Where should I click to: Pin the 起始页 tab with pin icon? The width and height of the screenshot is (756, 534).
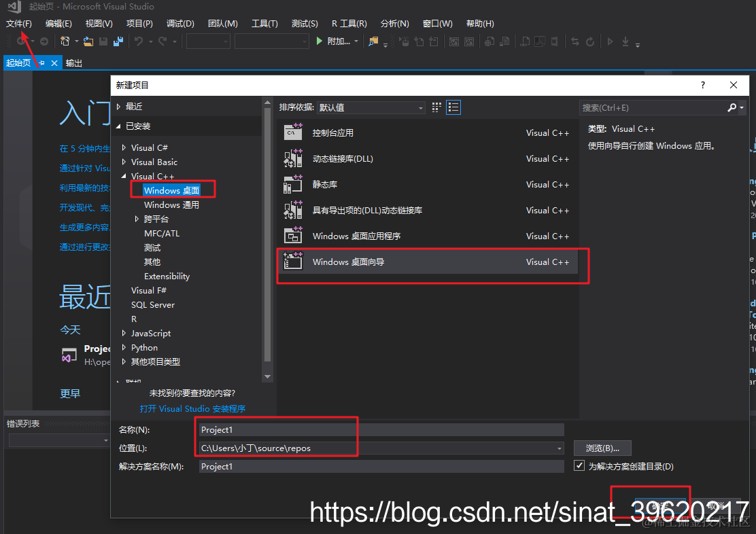(x=41, y=63)
